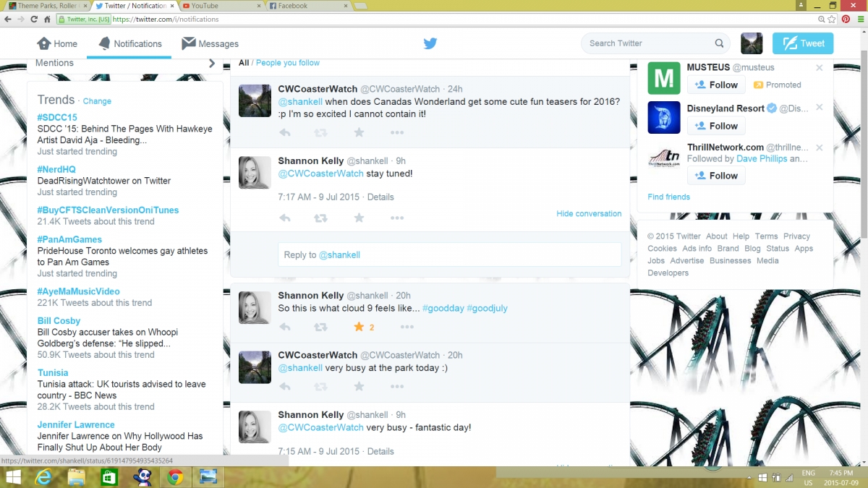This screenshot has height=488, width=868.
Task: Reply to "very busy at the park today" tweet
Action: pos(285,387)
